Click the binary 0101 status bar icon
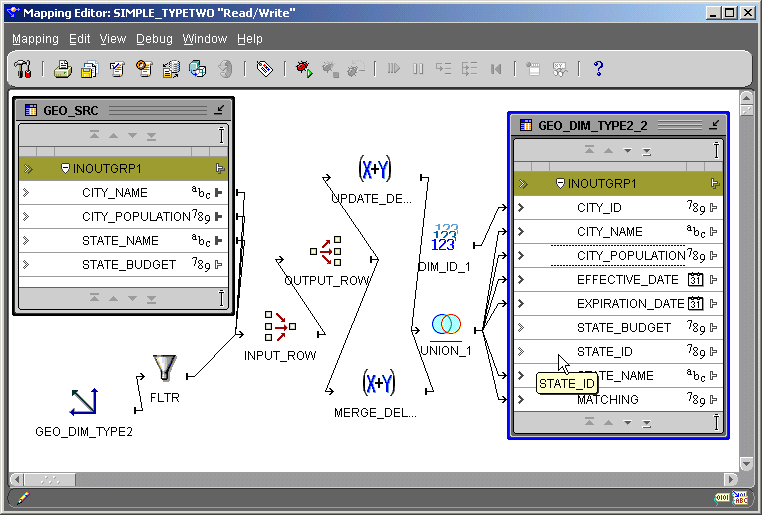Image resolution: width=762 pixels, height=515 pixels. point(722,498)
